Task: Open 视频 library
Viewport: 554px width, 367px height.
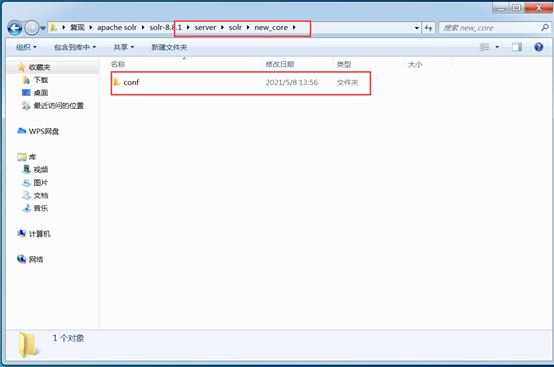Action: (x=41, y=170)
